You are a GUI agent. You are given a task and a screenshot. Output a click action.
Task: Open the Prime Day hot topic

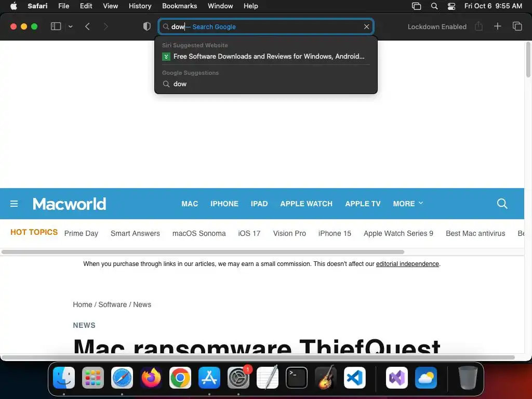coord(81,233)
